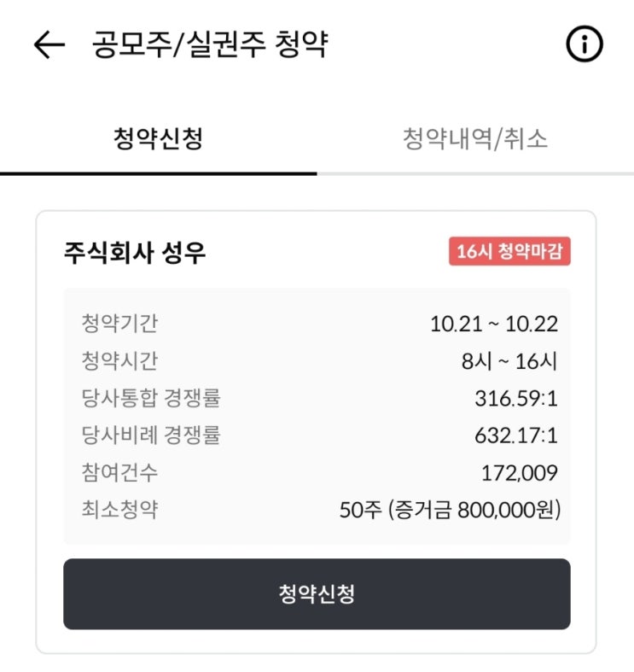The width and height of the screenshot is (634, 672).
Task: Open the info circle icon
Action: click(585, 44)
